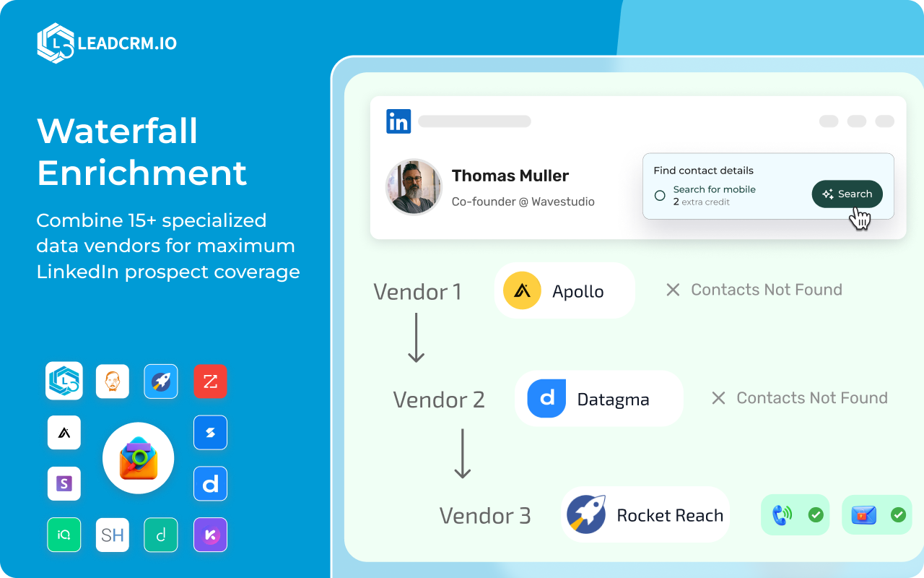Click the 'Vendor 3' label

tap(485, 516)
